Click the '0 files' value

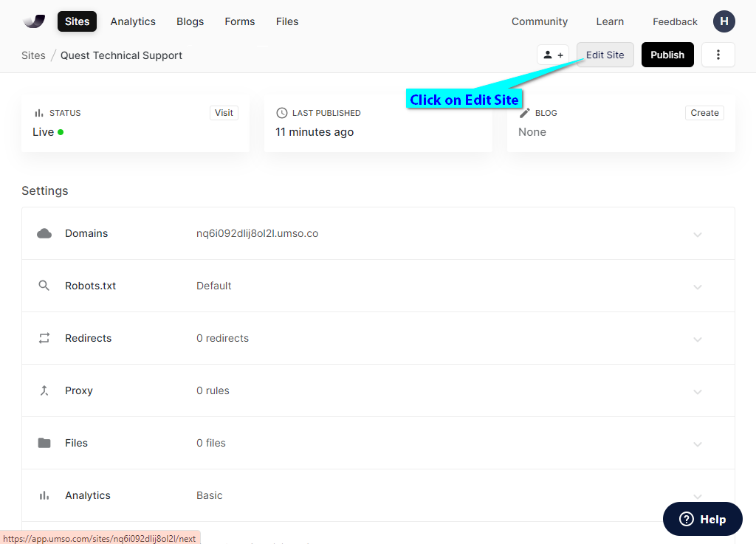[x=210, y=443]
